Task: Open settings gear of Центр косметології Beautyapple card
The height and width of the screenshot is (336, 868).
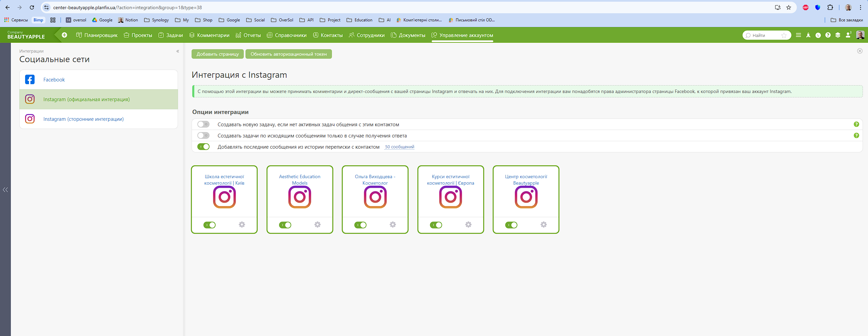Action: pos(544,225)
